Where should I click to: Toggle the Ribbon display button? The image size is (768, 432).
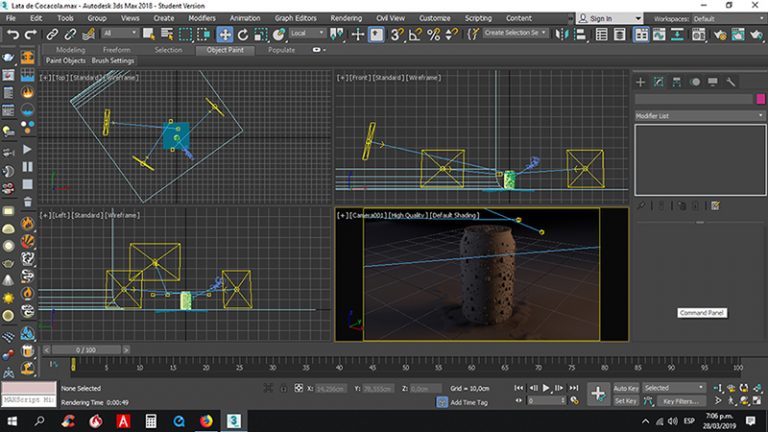click(641, 34)
